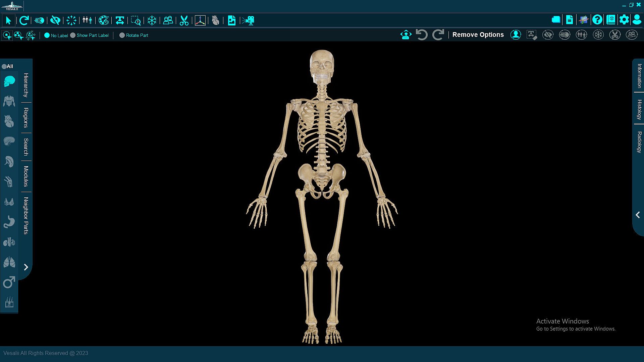Click the undo arrow button
The image size is (644, 362).
pyautogui.click(x=421, y=35)
